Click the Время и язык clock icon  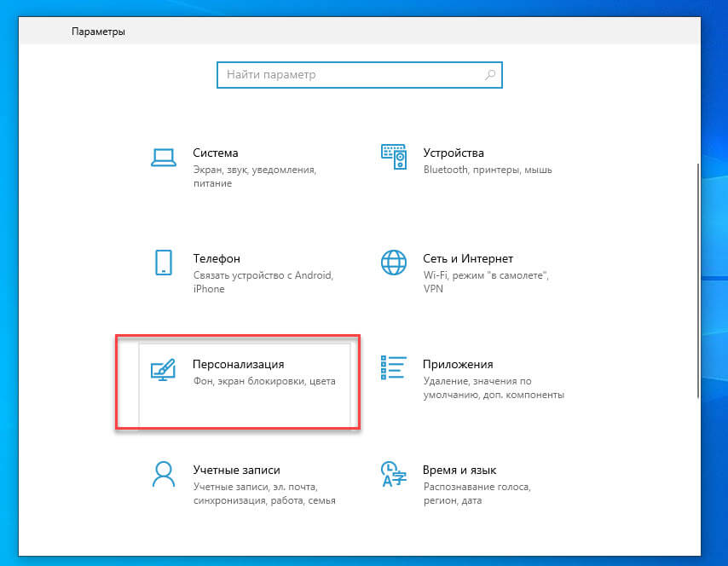pyautogui.click(x=394, y=474)
